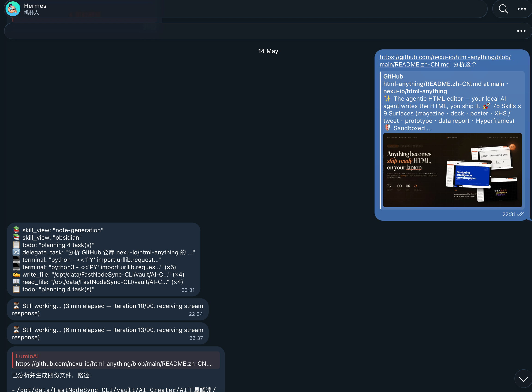This screenshot has height=392, width=532.
Task: Click the 机器人 subtitle under Hermes
Action: click(31, 12)
